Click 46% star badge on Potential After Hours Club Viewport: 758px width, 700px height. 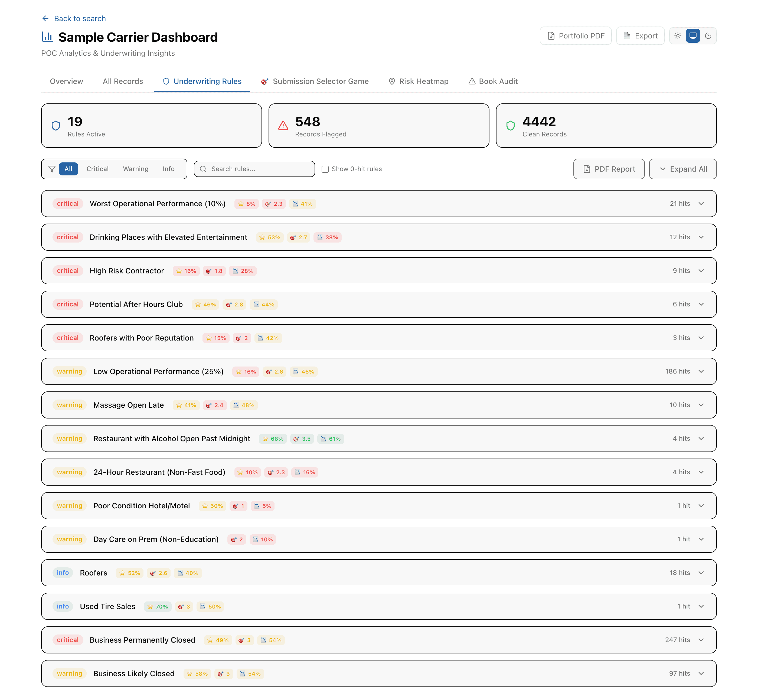click(x=205, y=305)
